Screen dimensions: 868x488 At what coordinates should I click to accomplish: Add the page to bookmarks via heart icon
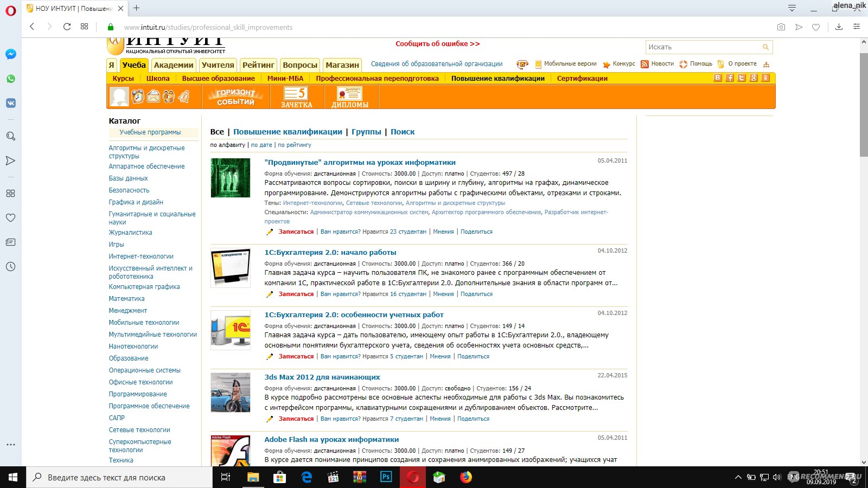click(816, 27)
